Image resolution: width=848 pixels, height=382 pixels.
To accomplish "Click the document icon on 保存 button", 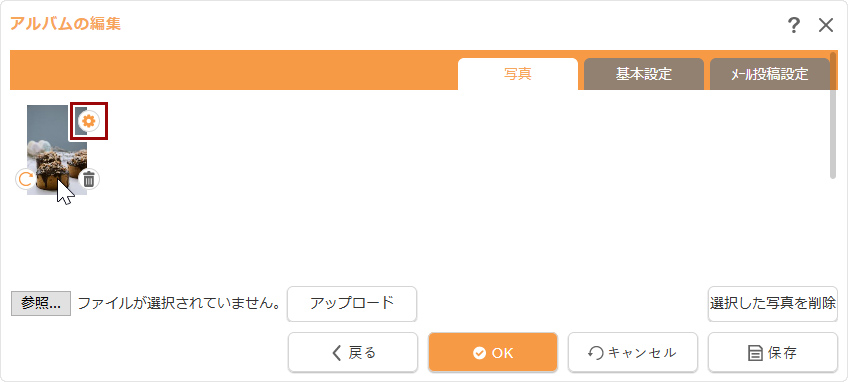I will pyautogui.click(x=755, y=353).
